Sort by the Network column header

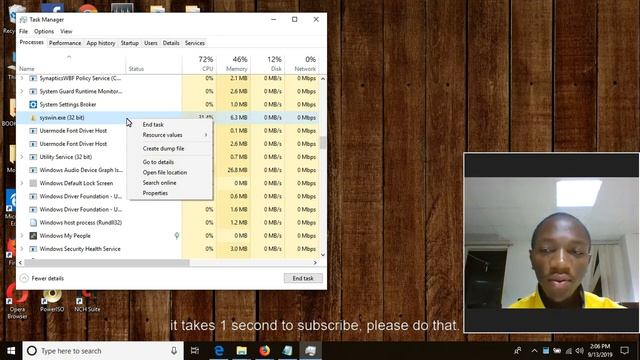click(302, 64)
